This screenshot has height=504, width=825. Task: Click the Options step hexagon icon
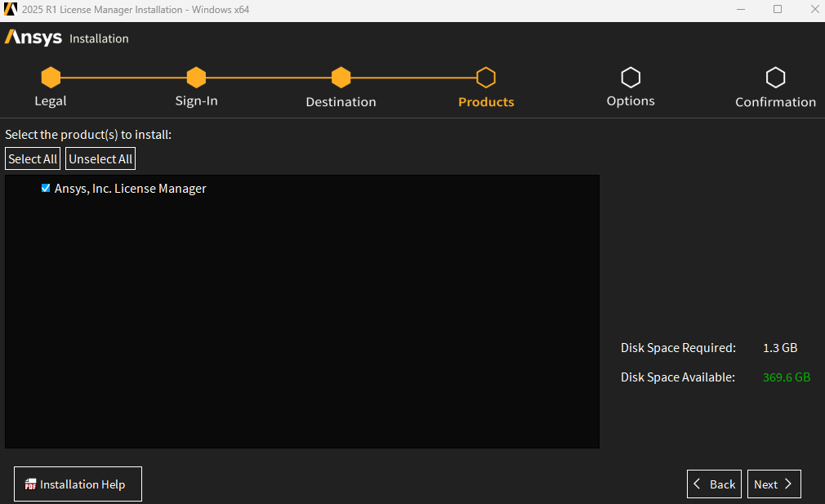(x=631, y=78)
